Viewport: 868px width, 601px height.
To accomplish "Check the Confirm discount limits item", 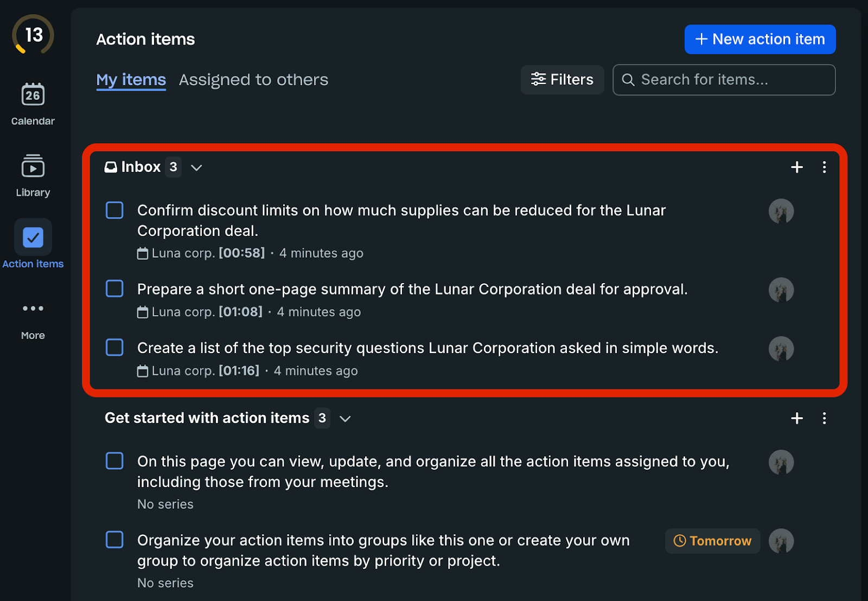I will click(x=114, y=210).
